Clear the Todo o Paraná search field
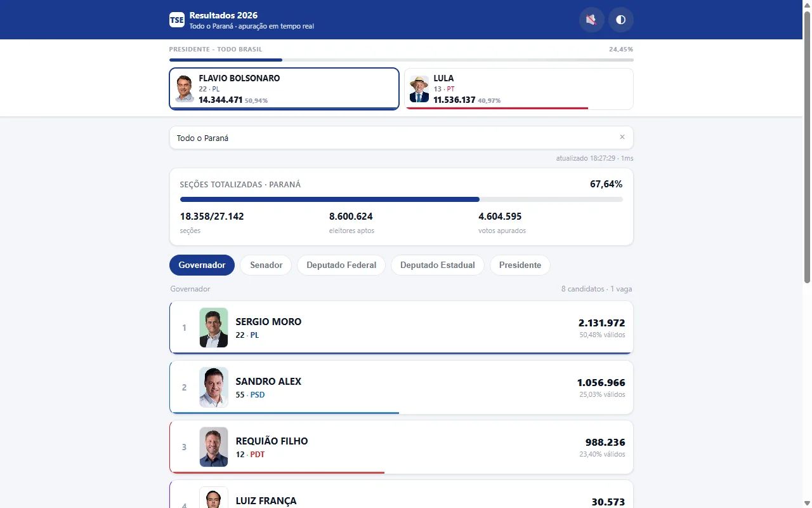Screen dimensions: 812x508 (622, 137)
